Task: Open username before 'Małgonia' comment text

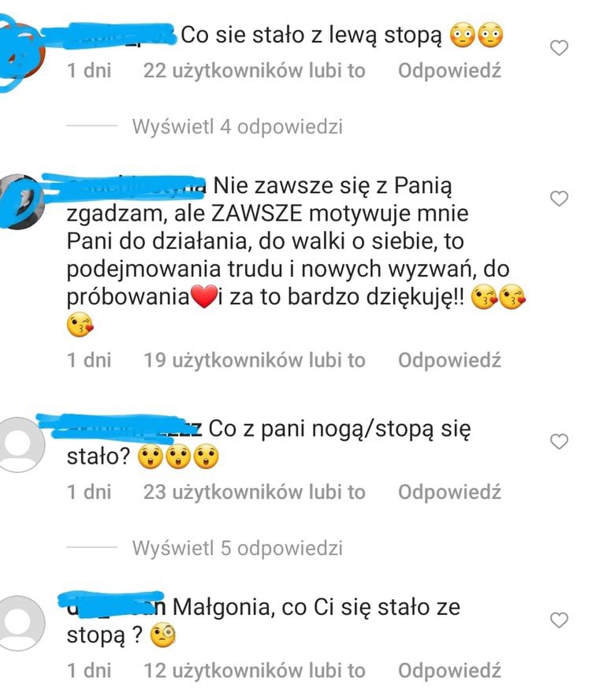Action: (x=116, y=607)
